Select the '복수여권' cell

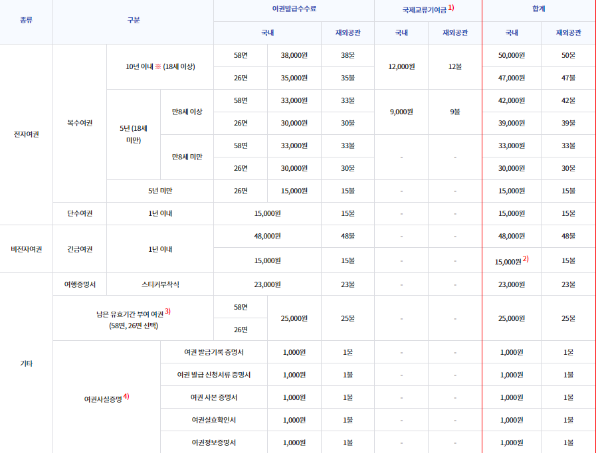point(80,123)
